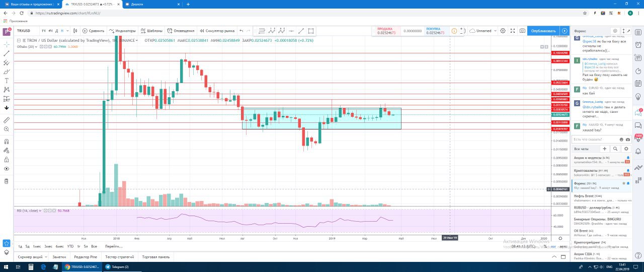
Task: Hide all drawings with eye icon
Action: click(7, 169)
